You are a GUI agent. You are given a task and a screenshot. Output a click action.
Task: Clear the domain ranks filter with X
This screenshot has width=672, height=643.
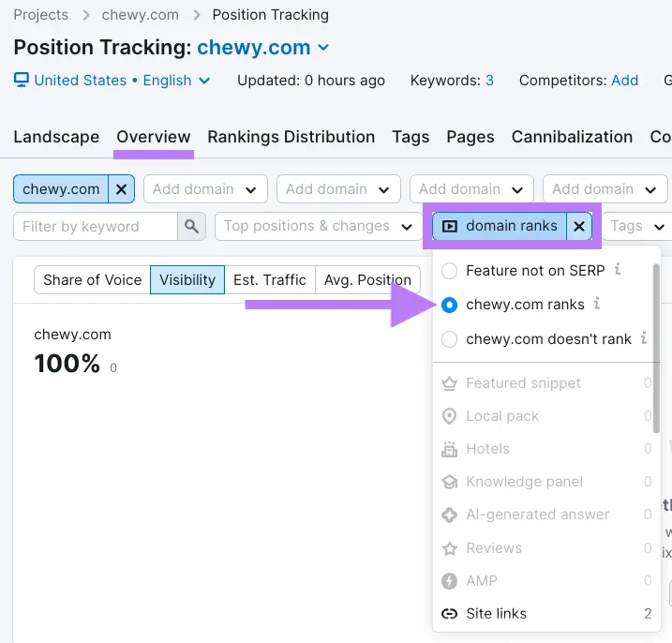tap(579, 226)
